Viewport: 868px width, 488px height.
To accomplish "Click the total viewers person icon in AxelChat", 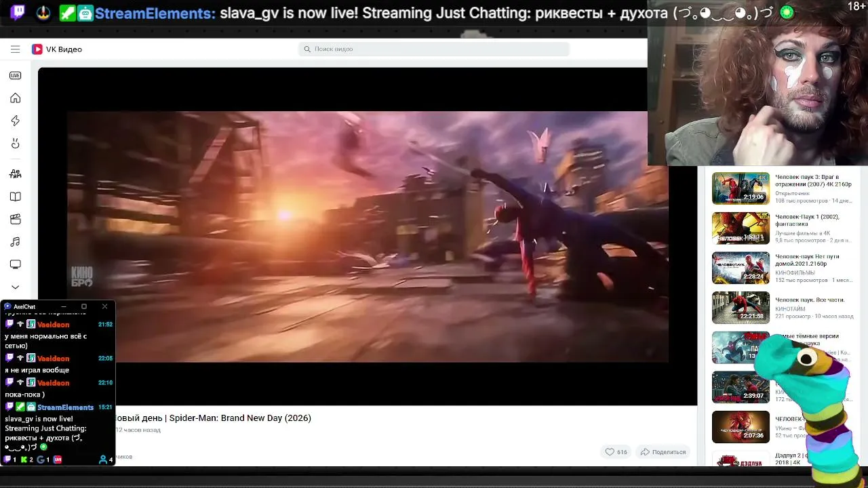I will pos(103,460).
